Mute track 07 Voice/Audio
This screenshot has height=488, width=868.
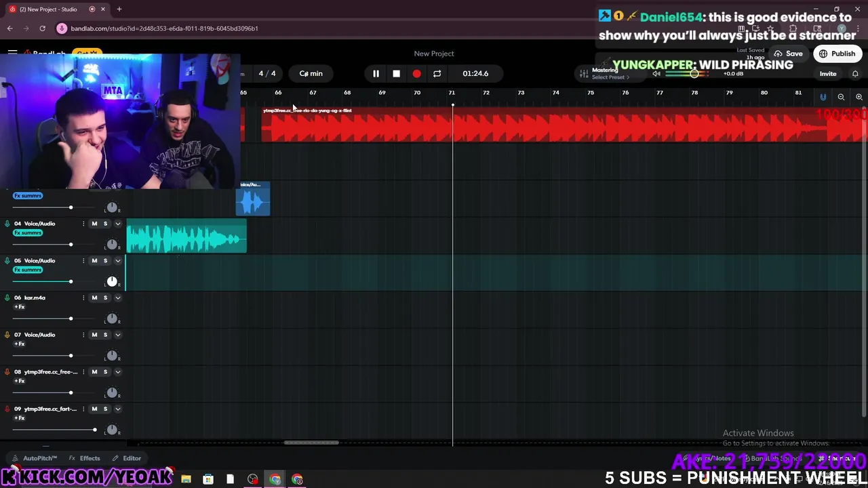coord(94,335)
